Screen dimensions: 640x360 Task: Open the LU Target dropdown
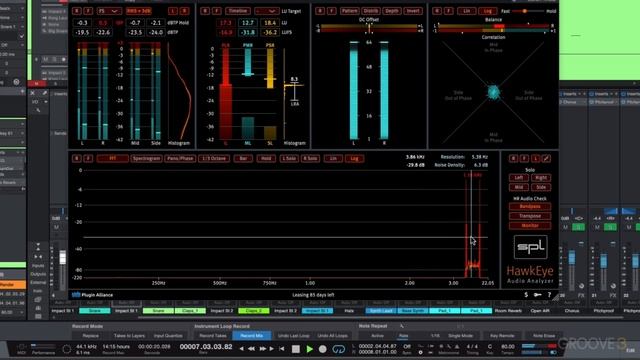pyautogui.click(x=267, y=11)
